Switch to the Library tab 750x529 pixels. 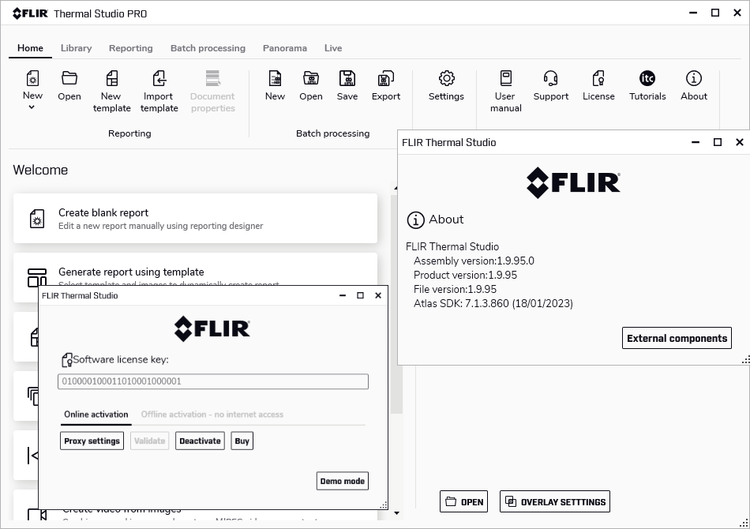point(76,48)
